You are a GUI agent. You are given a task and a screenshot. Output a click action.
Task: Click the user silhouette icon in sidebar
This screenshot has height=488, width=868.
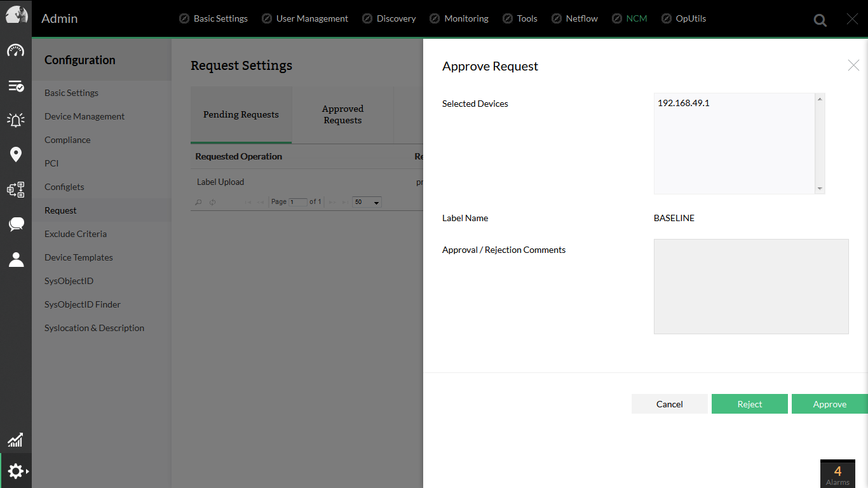(16, 259)
